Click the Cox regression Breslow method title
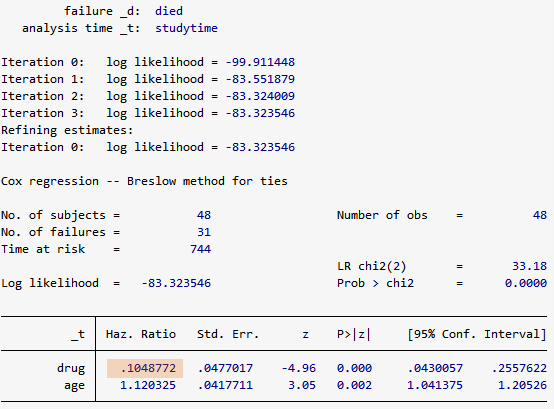Screen dimensions: 554x409 (144, 181)
